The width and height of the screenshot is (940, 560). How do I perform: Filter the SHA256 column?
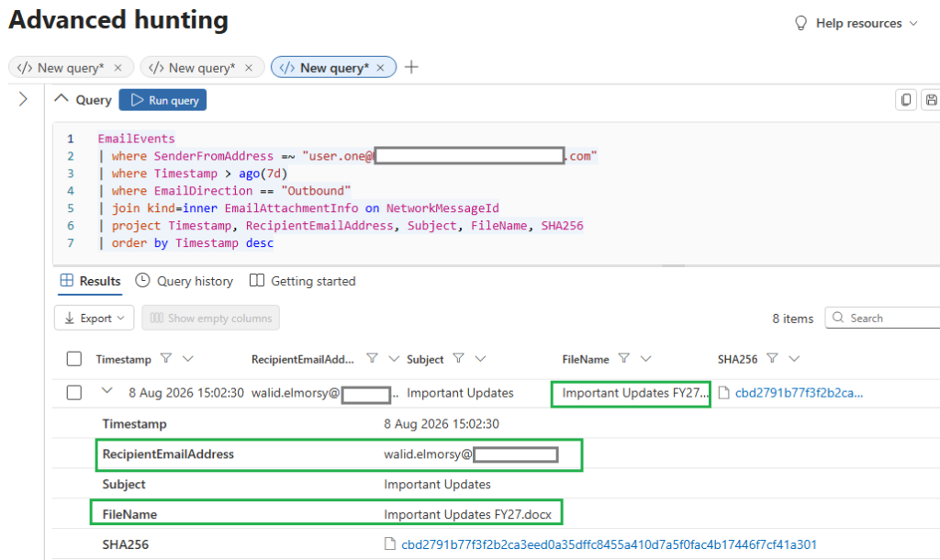pyautogui.click(x=773, y=359)
